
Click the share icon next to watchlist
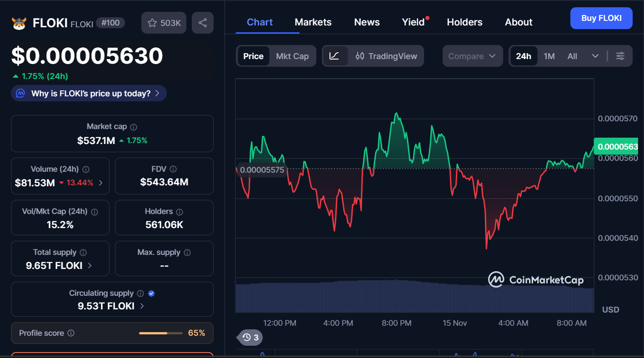point(203,23)
